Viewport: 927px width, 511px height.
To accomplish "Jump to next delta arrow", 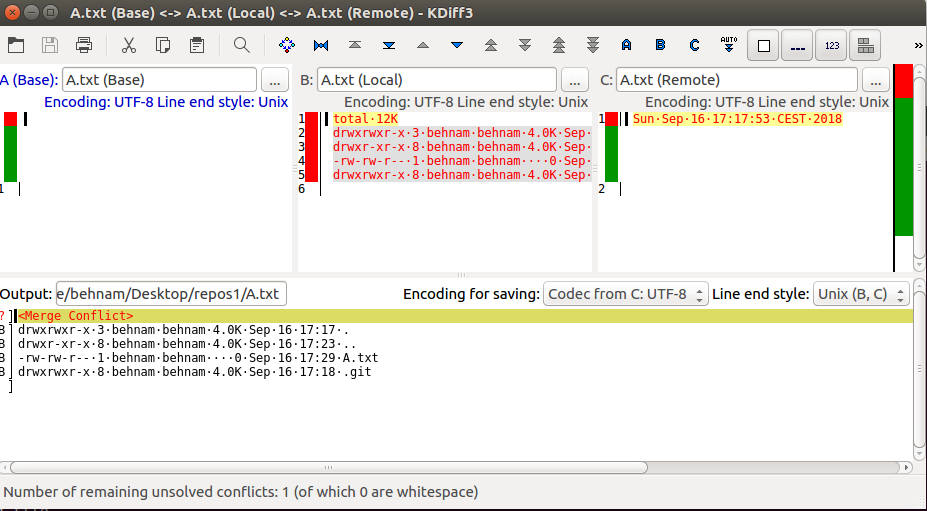I will [x=457, y=45].
